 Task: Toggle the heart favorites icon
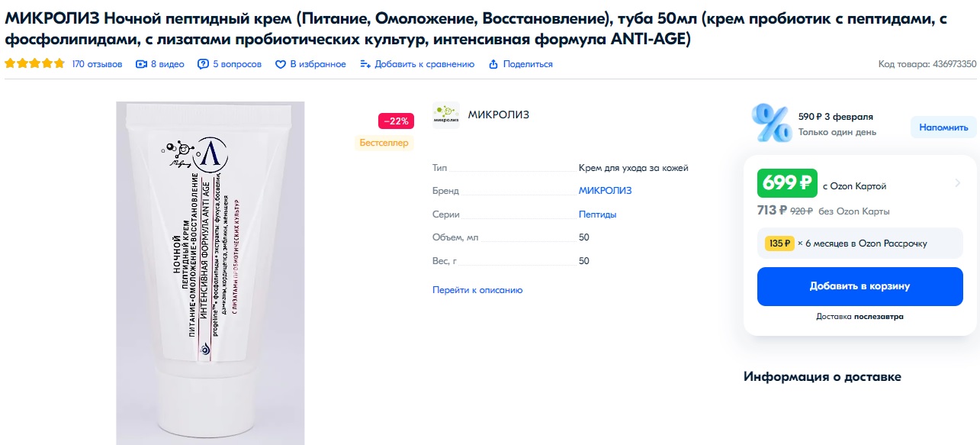281,64
